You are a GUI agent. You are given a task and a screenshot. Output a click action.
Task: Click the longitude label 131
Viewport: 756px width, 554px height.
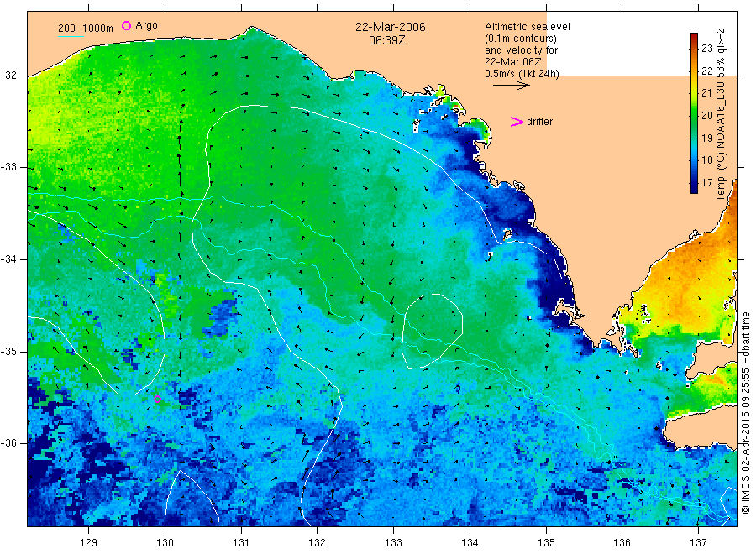pos(241,543)
